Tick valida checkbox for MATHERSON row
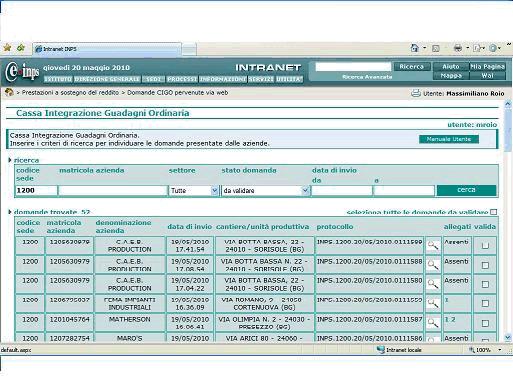 485,323
